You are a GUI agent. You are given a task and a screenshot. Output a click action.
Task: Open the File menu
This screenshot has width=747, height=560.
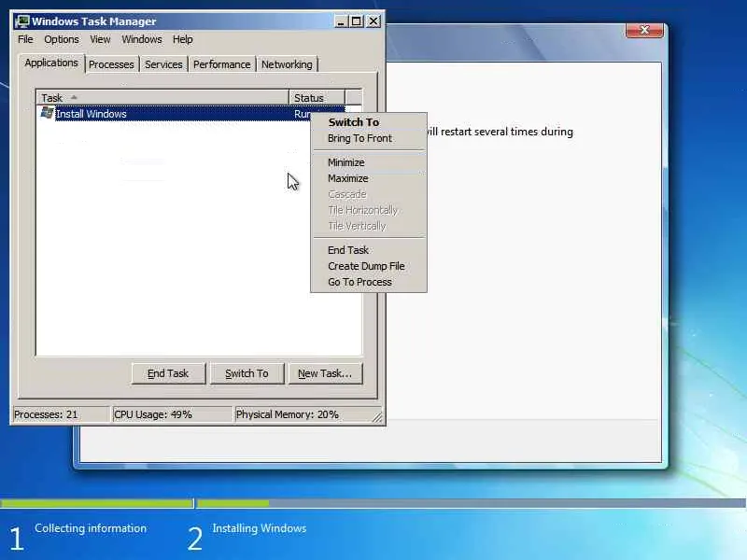pyautogui.click(x=25, y=39)
